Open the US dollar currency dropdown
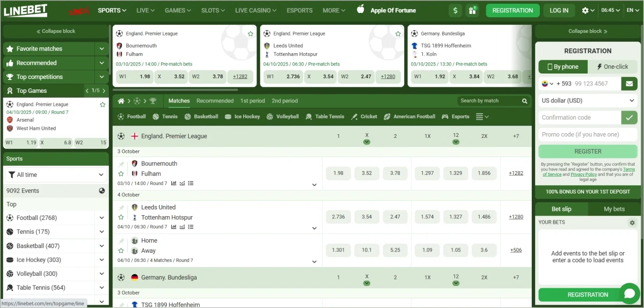This screenshot has height=308, width=644. point(588,100)
